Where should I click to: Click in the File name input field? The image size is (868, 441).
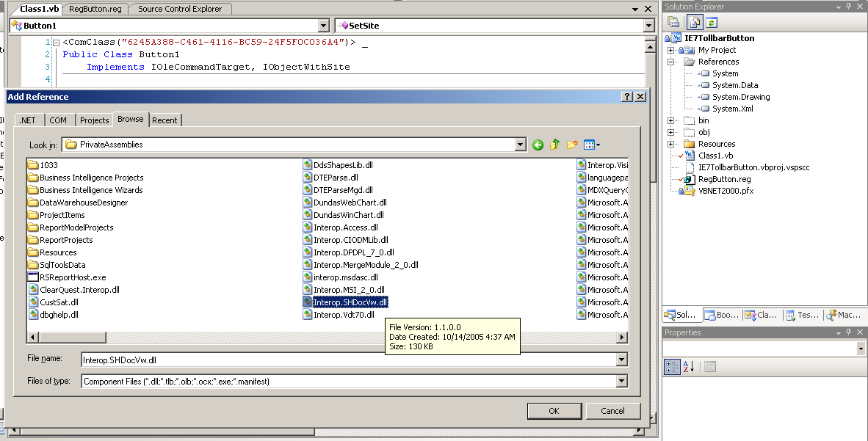point(349,360)
